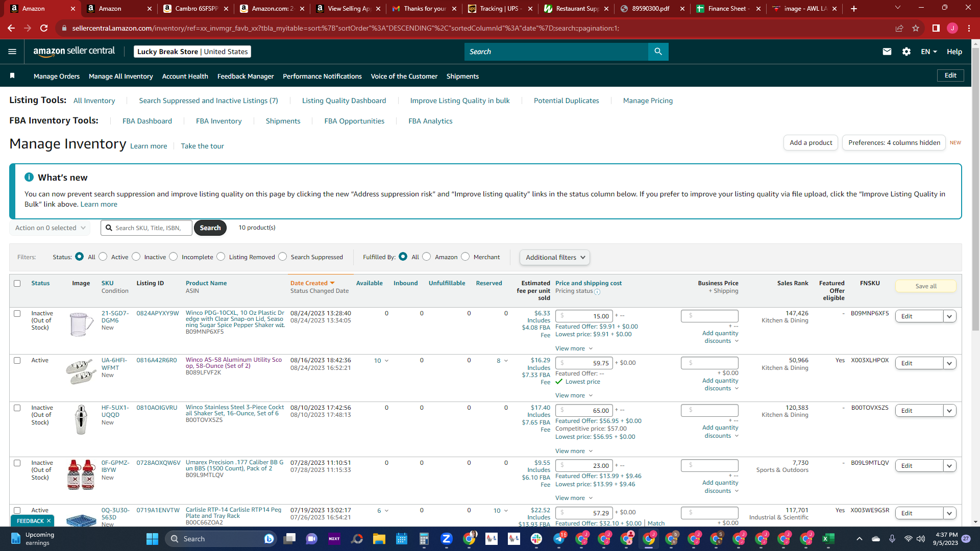Screen dimensions: 980x551
Task: Open the messages envelope icon
Action: pos(887,52)
